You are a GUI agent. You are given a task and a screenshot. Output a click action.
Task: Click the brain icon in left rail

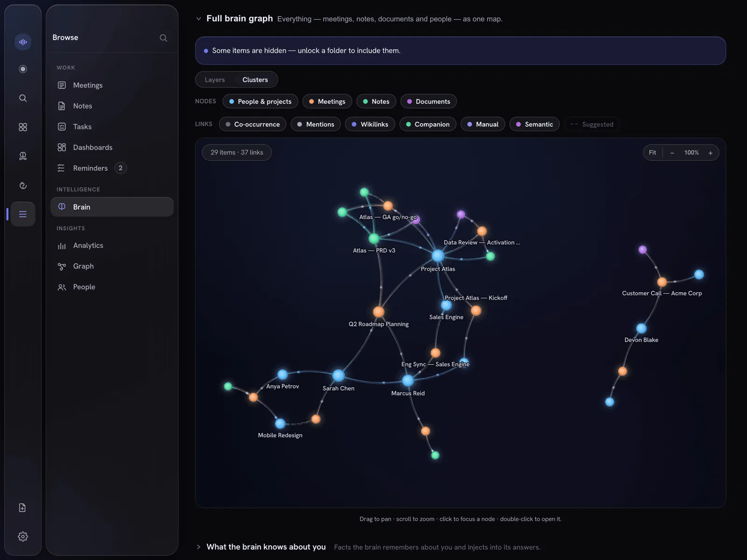pos(23,156)
